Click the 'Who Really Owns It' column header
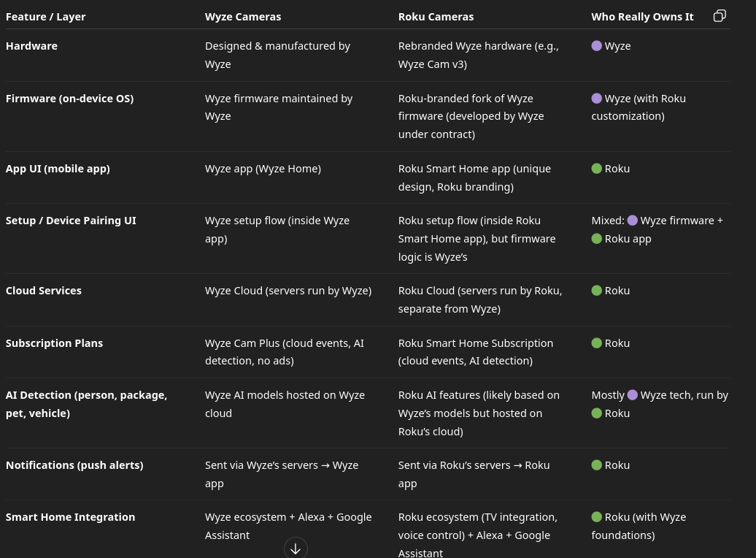 click(x=642, y=17)
